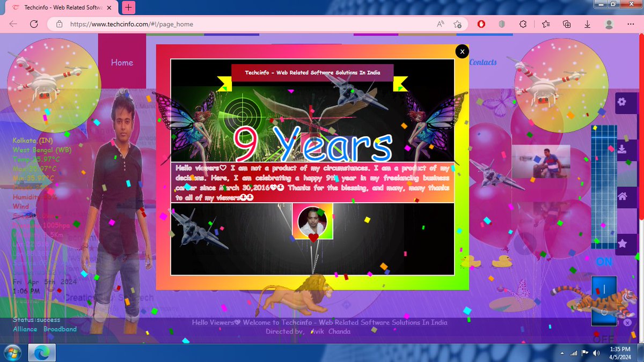
Task: Open the Contacts navigation item
Action: 482,62
